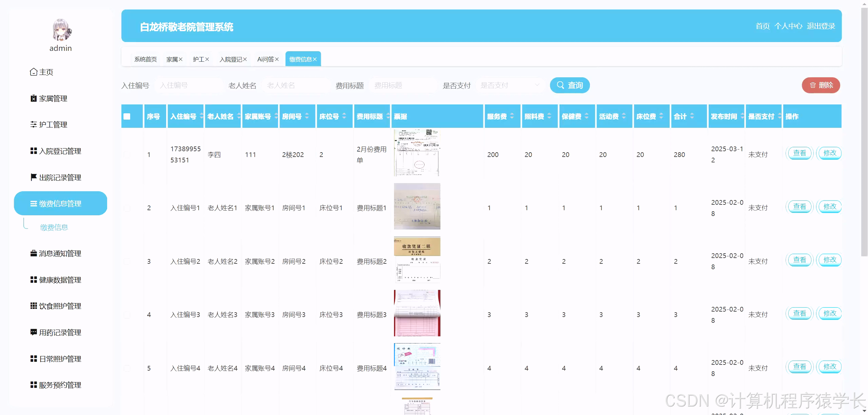Focus the 入住编号 search field
This screenshot has height=415, width=868.
tap(189, 85)
